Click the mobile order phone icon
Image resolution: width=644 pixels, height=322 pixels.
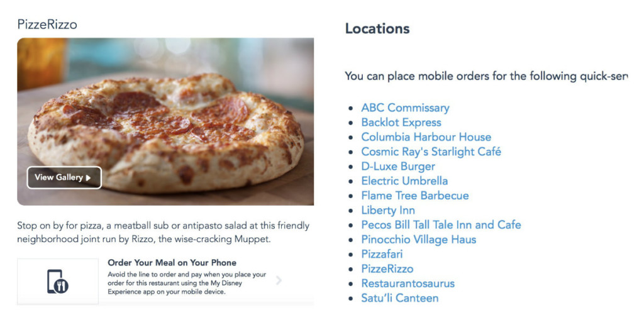[x=58, y=281]
